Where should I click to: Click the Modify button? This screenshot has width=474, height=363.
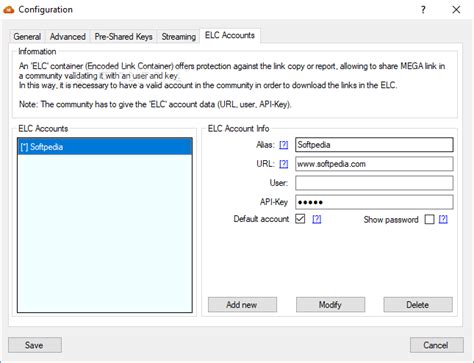[x=330, y=305]
